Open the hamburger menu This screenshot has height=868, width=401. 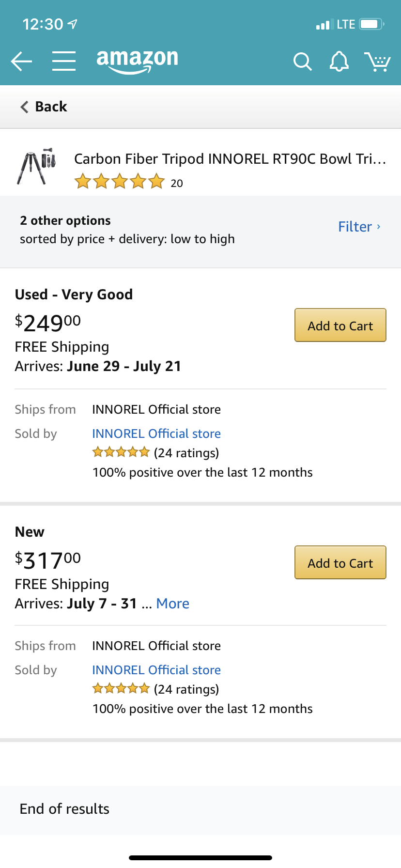(64, 62)
